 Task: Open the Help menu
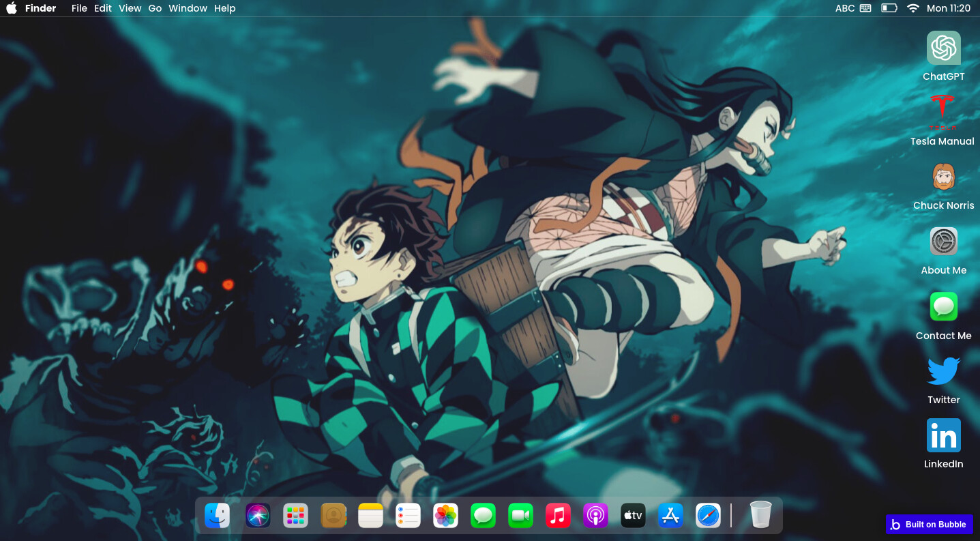tap(224, 8)
